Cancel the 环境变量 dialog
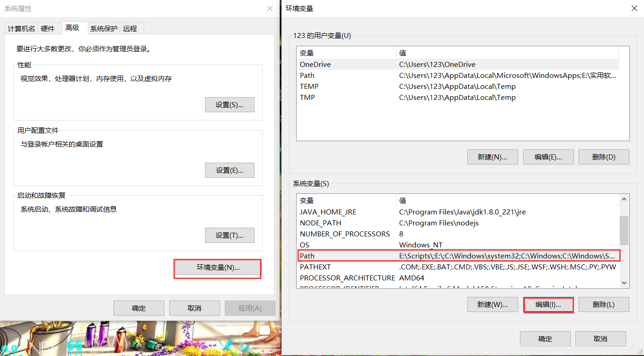This screenshot has height=356, width=644. click(601, 339)
